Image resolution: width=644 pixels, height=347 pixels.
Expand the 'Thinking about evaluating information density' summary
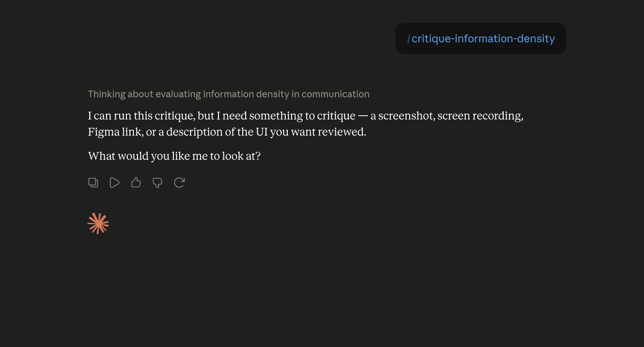[229, 94]
